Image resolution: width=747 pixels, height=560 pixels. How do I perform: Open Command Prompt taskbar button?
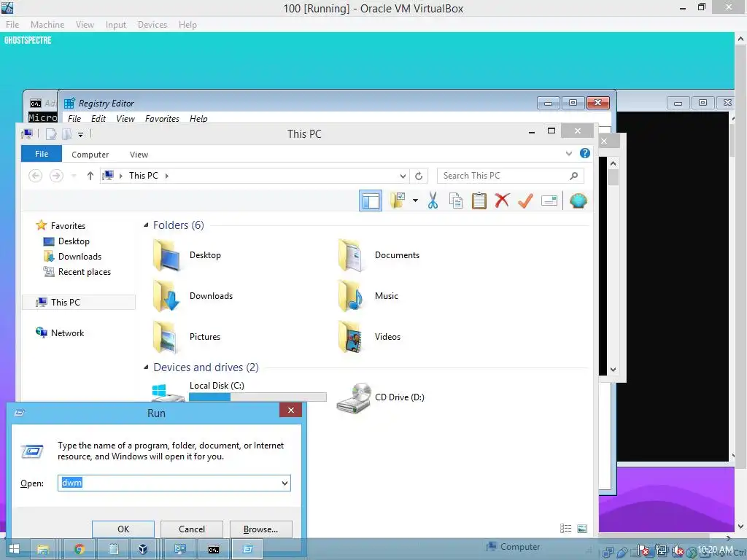(214, 549)
